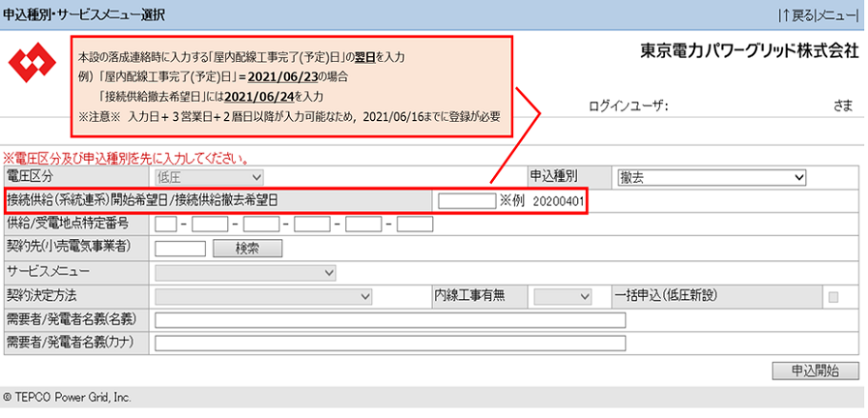Open the 申込種別 dropdown showing 撤去
This screenshot has height=418, width=868.
click(711, 177)
